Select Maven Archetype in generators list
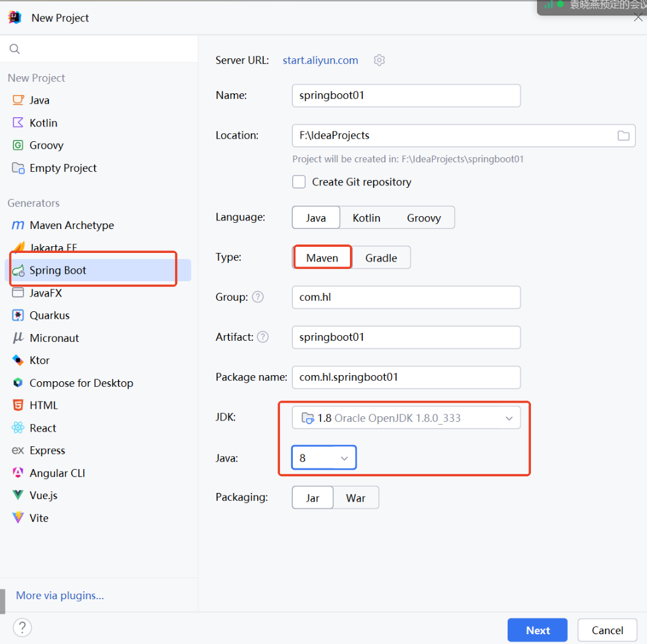 [x=72, y=225]
